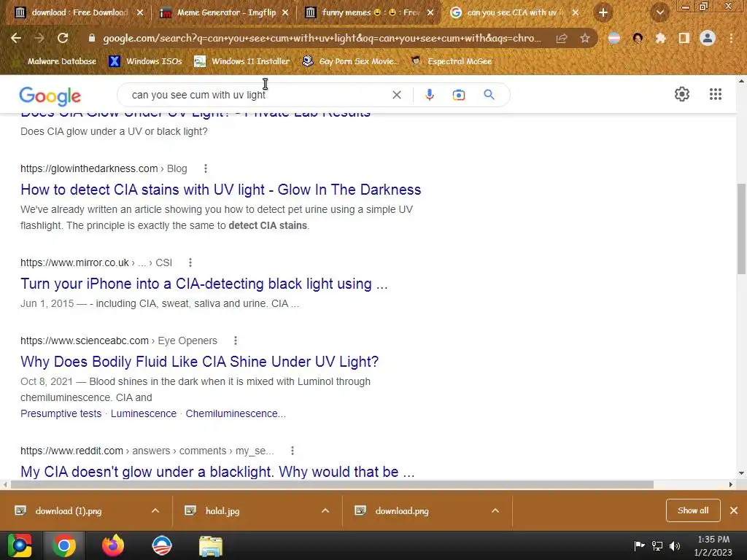This screenshot has width=747, height=560.
Task: Close the downloads bar
Action: point(734,510)
